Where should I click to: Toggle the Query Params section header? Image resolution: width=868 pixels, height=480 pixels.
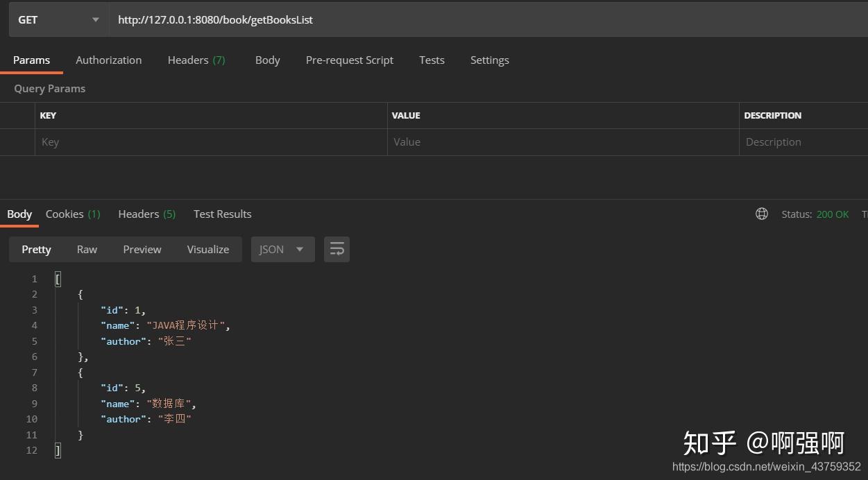coord(49,88)
